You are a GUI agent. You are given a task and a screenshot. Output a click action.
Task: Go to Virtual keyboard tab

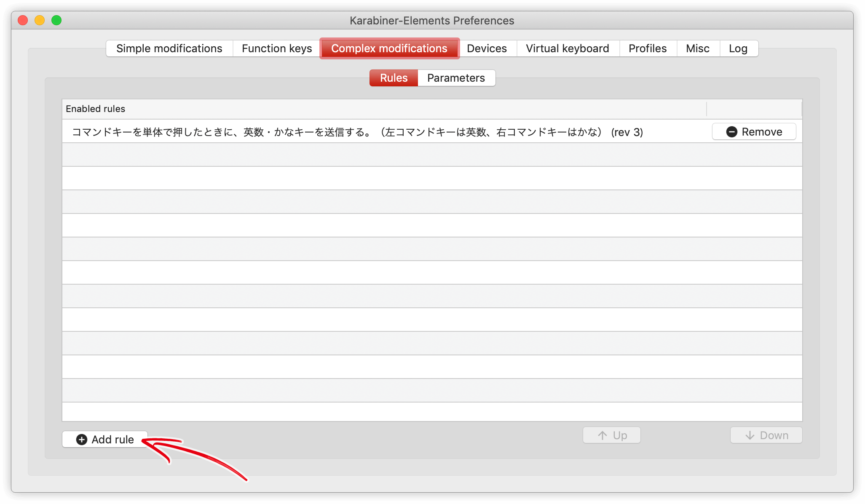coord(568,48)
